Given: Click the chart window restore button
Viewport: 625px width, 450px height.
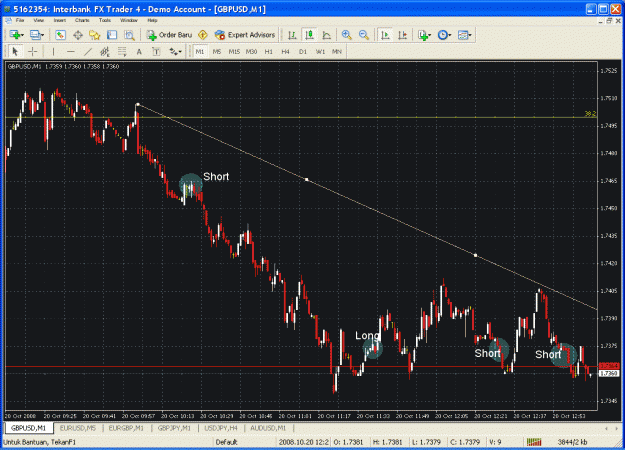Looking at the screenshot, I should coord(609,21).
